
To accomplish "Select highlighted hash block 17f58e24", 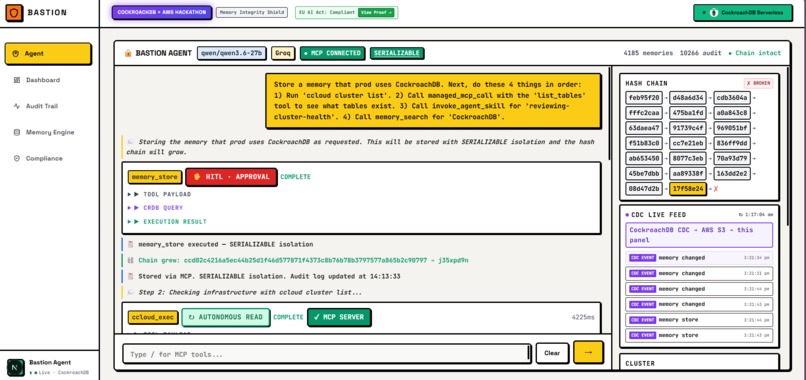I will coord(688,189).
